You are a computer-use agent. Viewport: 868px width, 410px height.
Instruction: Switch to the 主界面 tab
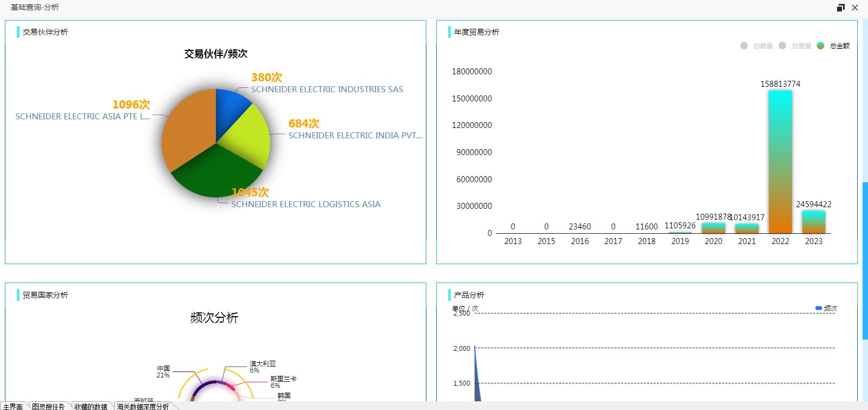(x=13, y=406)
